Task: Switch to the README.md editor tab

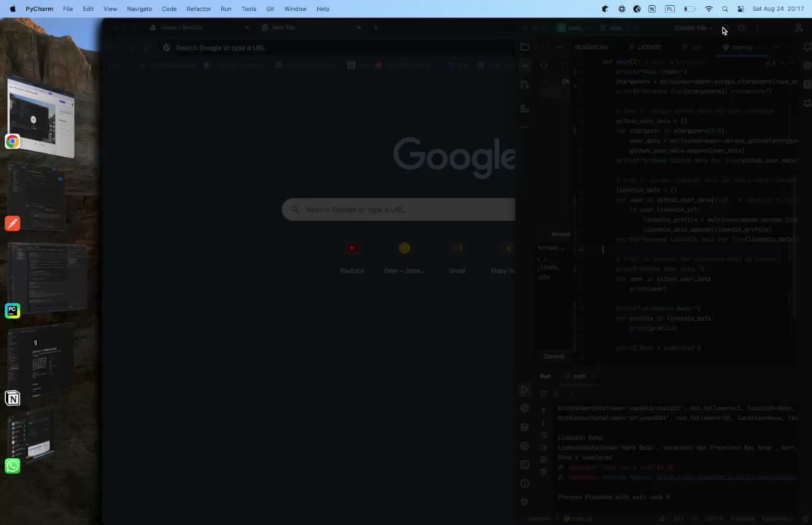Action: point(590,47)
